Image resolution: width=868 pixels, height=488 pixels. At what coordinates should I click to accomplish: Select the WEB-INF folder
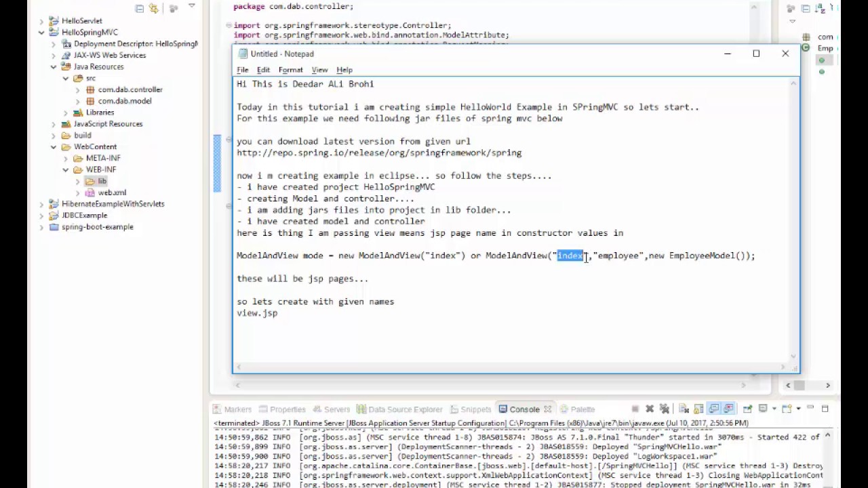point(100,169)
